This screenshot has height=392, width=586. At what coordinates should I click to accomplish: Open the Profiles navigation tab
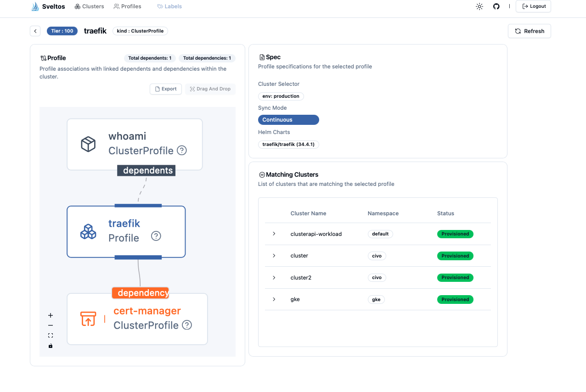128,6
